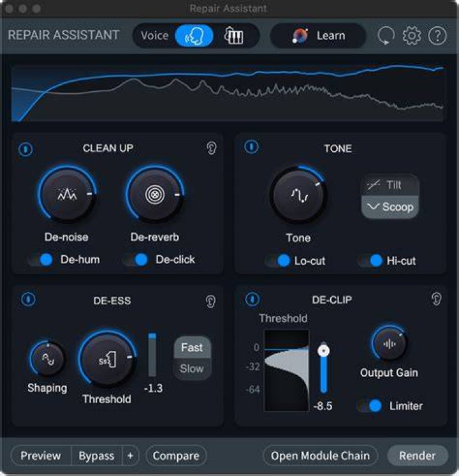Solo-listen to Clean Up with ear icon
Viewport: 459px width, 476px height.
(x=212, y=148)
